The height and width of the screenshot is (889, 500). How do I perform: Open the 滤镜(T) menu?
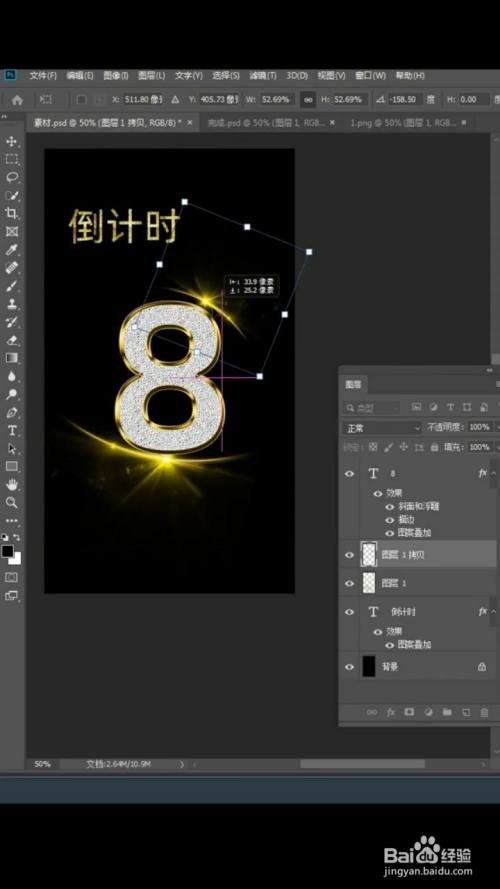263,75
